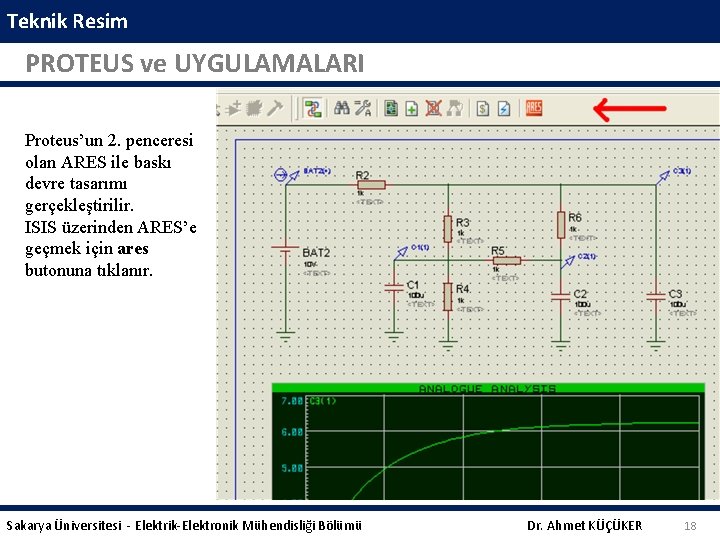
Task: Select capacitor C1 symbol
Action: (x=394, y=288)
